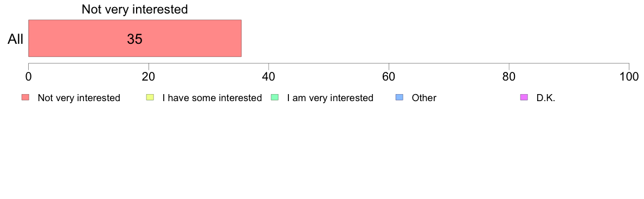Click the yellow I have some interested swatch
The height and width of the screenshot is (199, 644).
(150, 97)
